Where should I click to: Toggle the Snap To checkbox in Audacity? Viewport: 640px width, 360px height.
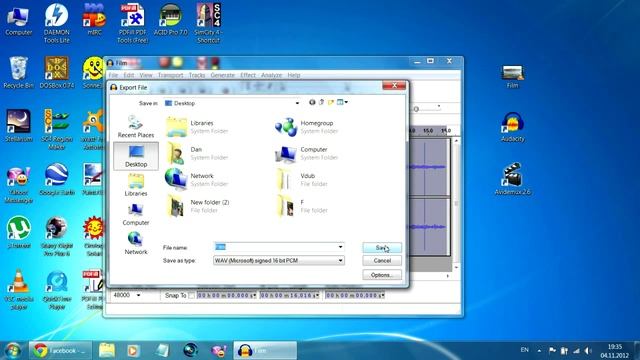191,295
